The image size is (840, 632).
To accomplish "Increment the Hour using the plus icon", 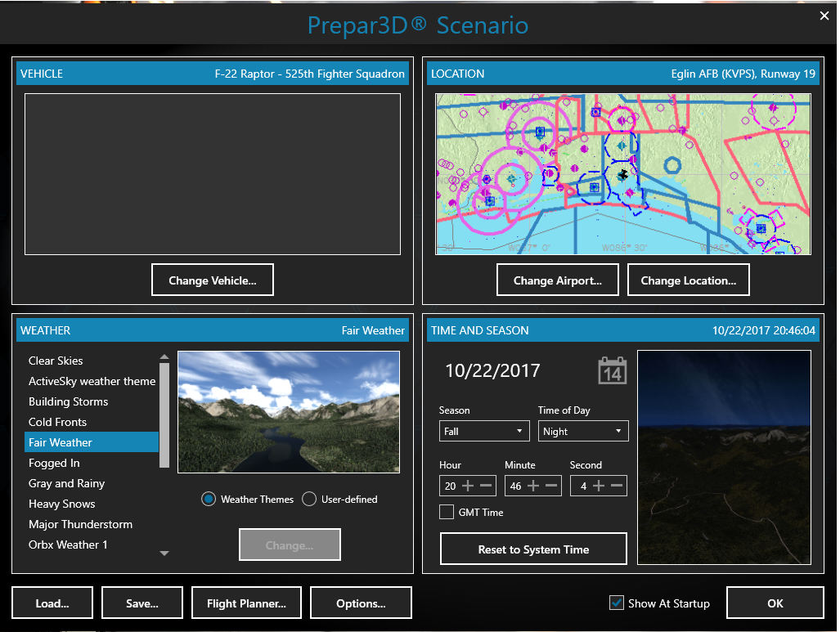I will [468, 486].
